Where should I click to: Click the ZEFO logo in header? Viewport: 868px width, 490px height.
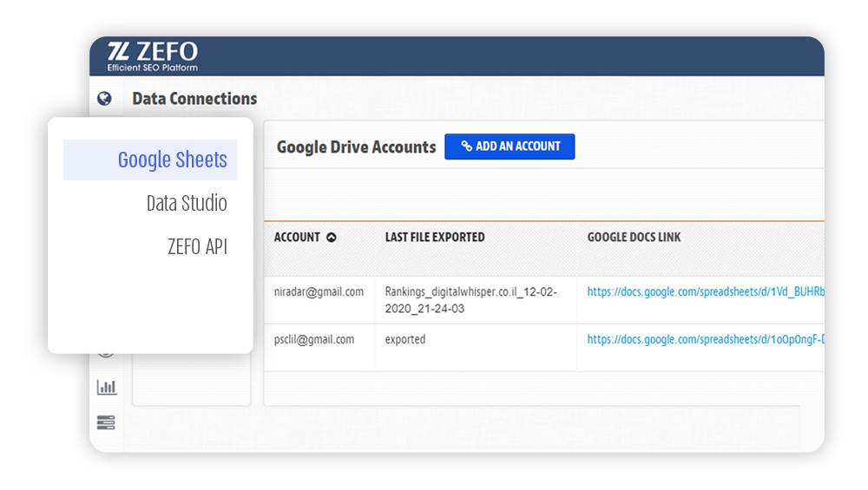[x=152, y=56]
